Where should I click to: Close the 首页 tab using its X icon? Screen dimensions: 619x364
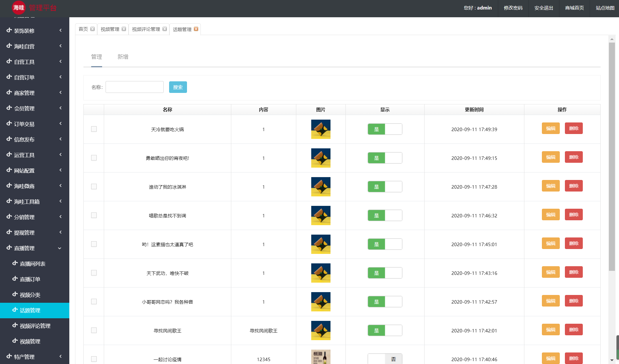[x=92, y=29]
